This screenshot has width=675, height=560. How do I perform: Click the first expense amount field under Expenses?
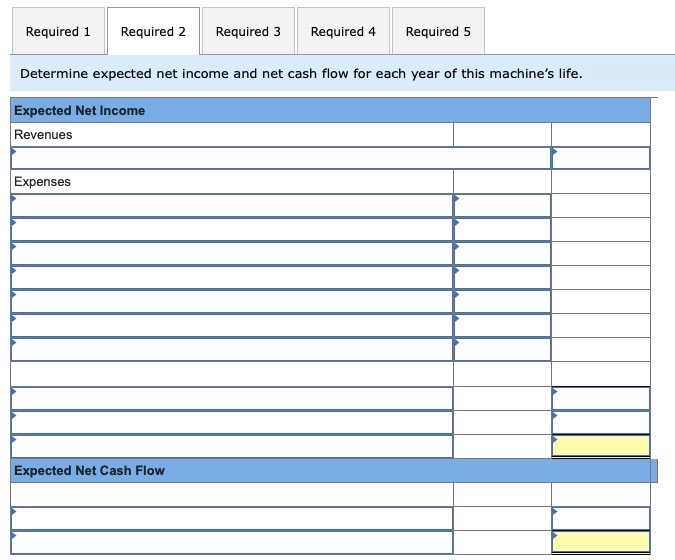(x=502, y=205)
